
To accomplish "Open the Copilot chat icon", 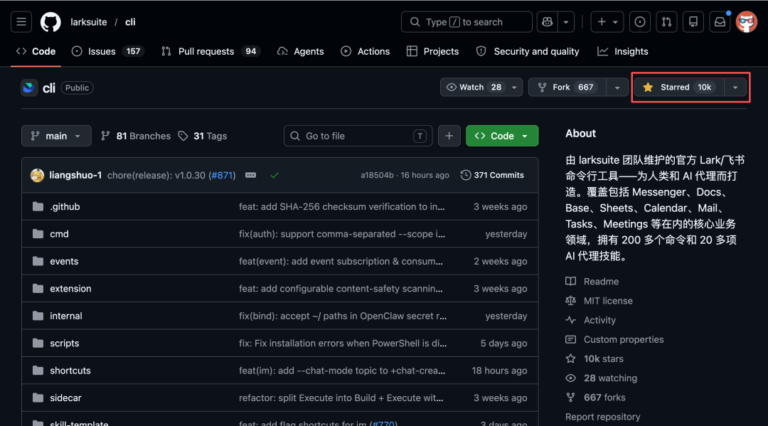I will (547, 22).
